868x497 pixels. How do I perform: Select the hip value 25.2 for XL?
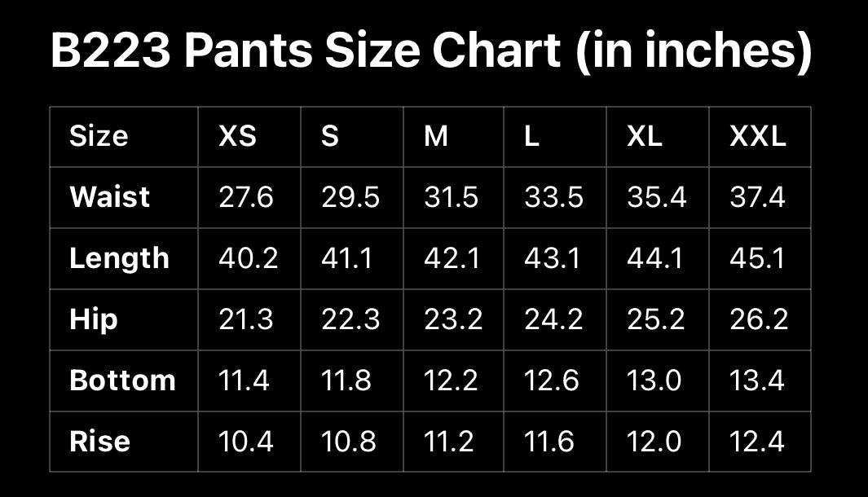tap(656, 319)
